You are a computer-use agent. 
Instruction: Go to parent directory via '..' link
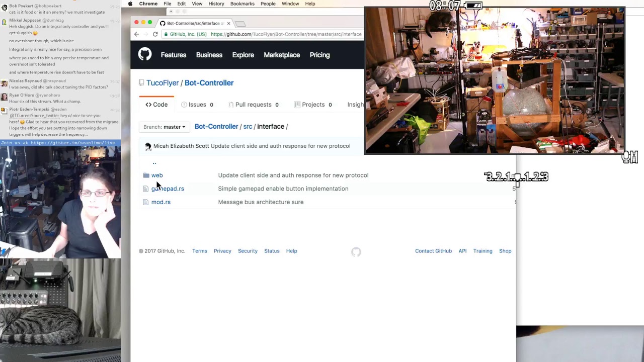coord(154,162)
